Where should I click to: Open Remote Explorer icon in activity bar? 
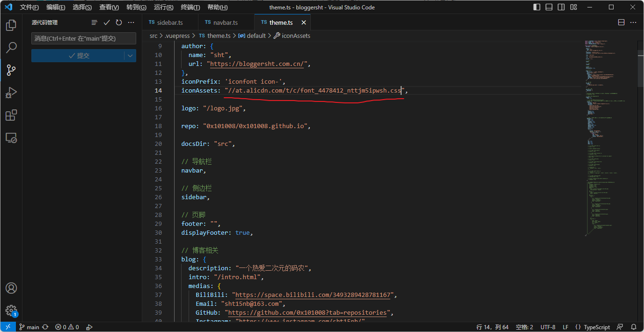pyautogui.click(x=11, y=137)
